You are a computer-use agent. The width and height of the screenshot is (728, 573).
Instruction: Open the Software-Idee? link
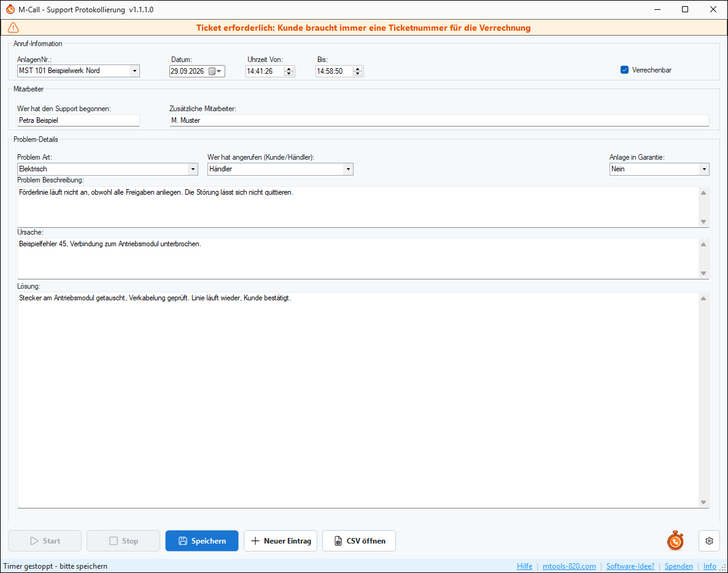630,566
